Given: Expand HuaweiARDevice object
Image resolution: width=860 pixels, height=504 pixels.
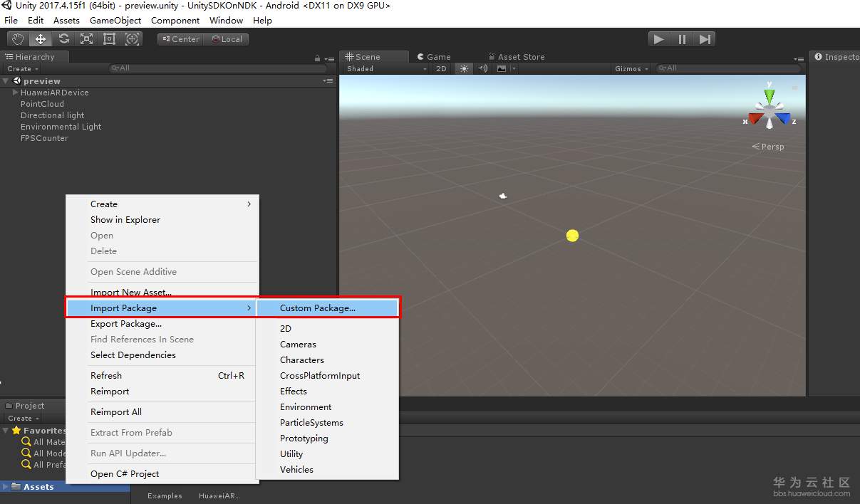Looking at the screenshot, I should 16,93.
